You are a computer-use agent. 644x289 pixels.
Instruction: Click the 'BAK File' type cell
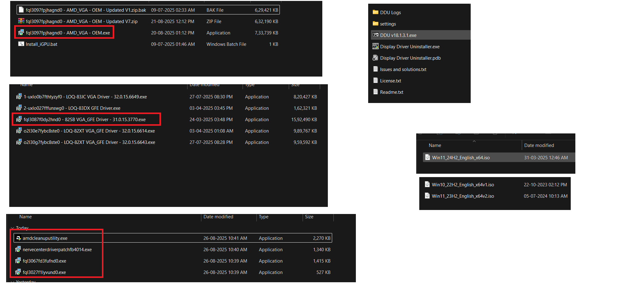click(215, 10)
